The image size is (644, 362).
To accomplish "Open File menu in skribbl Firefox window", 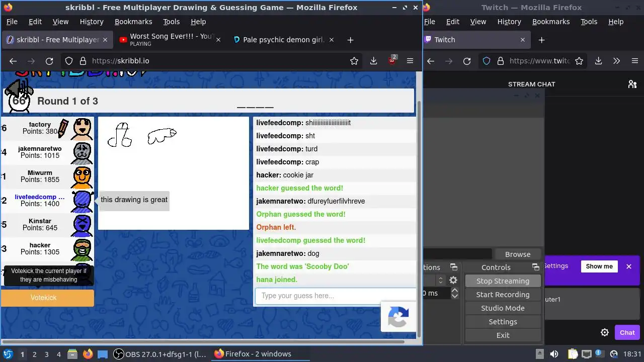I will tap(12, 22).
